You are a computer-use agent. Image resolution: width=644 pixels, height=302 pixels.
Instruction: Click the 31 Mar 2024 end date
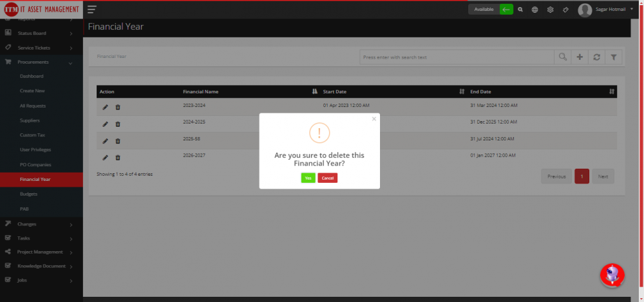pyautogui.click(x=494, y=106)
